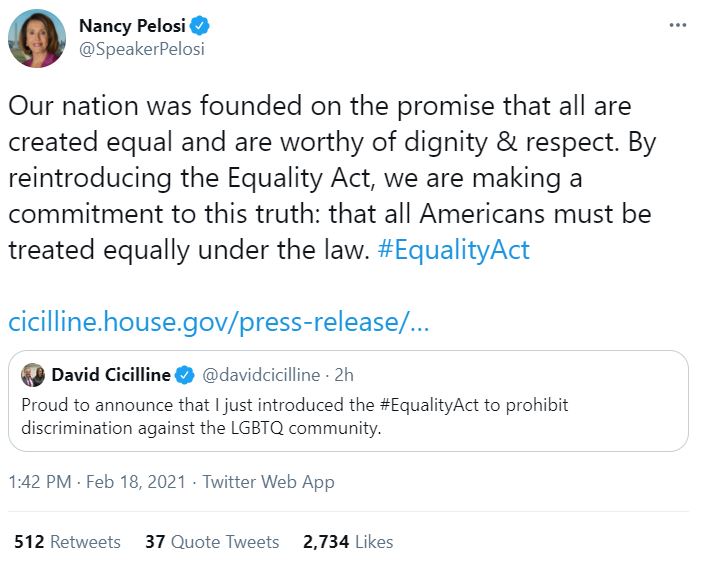Open the Nancy Pelosi display name link
Viewport: 702px width, 565px height.
132,26
